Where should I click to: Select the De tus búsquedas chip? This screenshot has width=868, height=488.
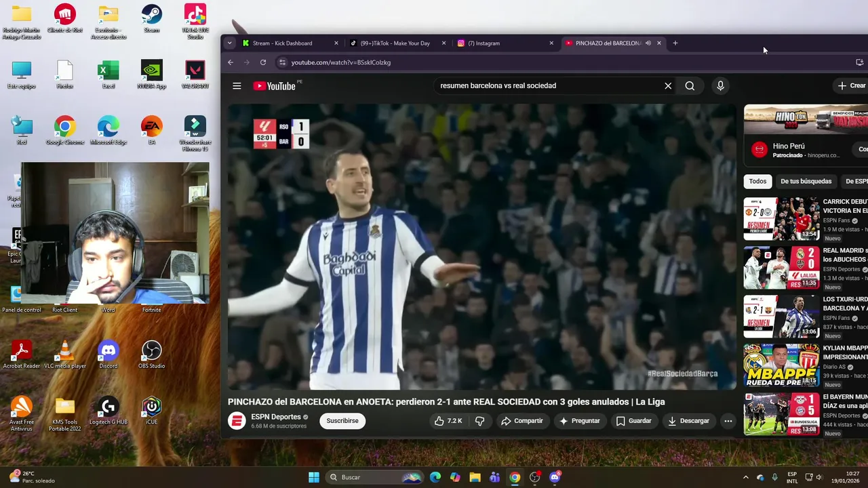point(806,182)
